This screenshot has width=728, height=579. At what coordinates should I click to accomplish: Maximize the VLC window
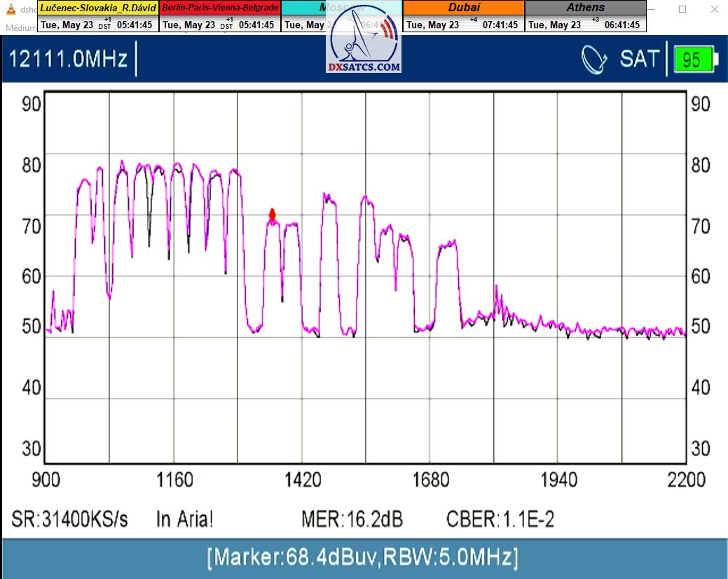682,9
